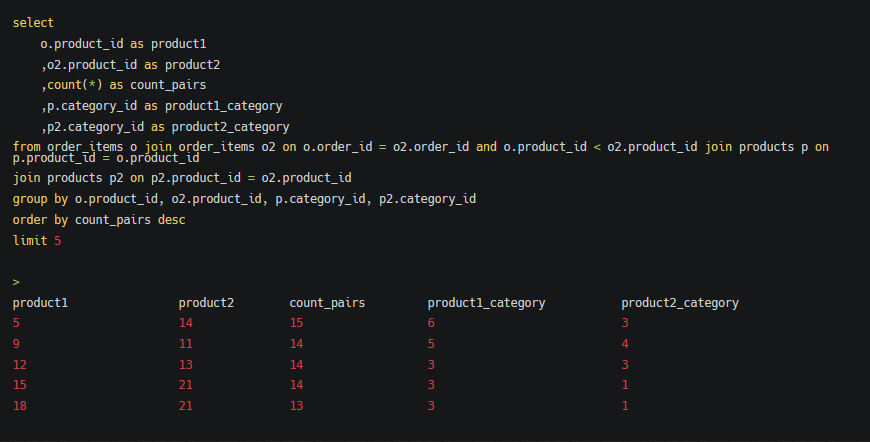
Task: Click 'p.category_id as product1_category' in query
Action: (164, 106)
